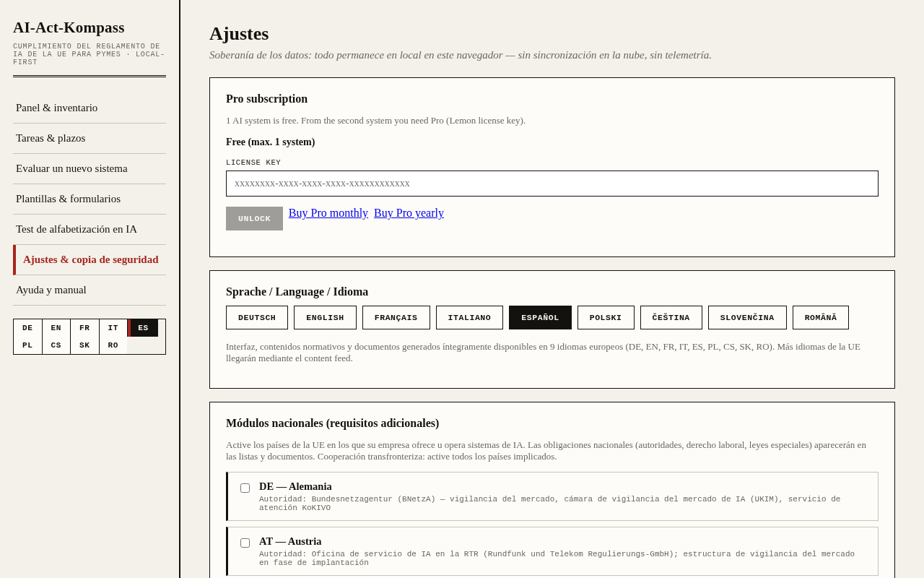Open Test de alfabetización en IA

point(90,229)
